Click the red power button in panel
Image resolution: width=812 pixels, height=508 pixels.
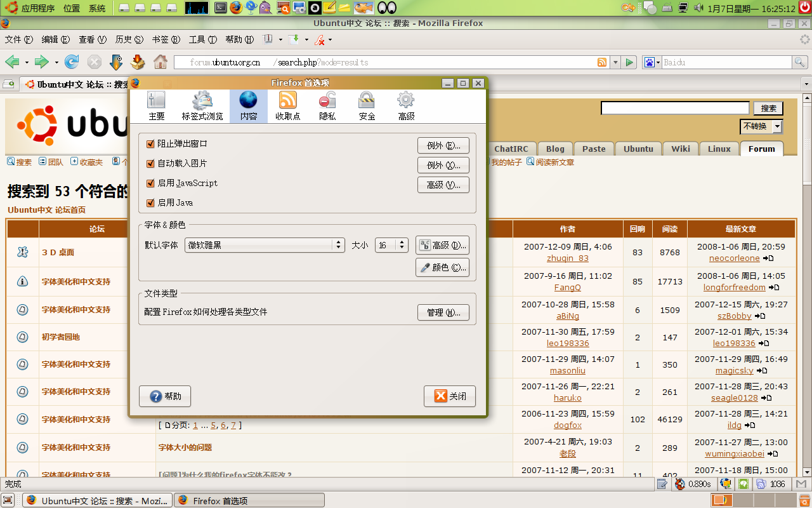click(804, 8)
